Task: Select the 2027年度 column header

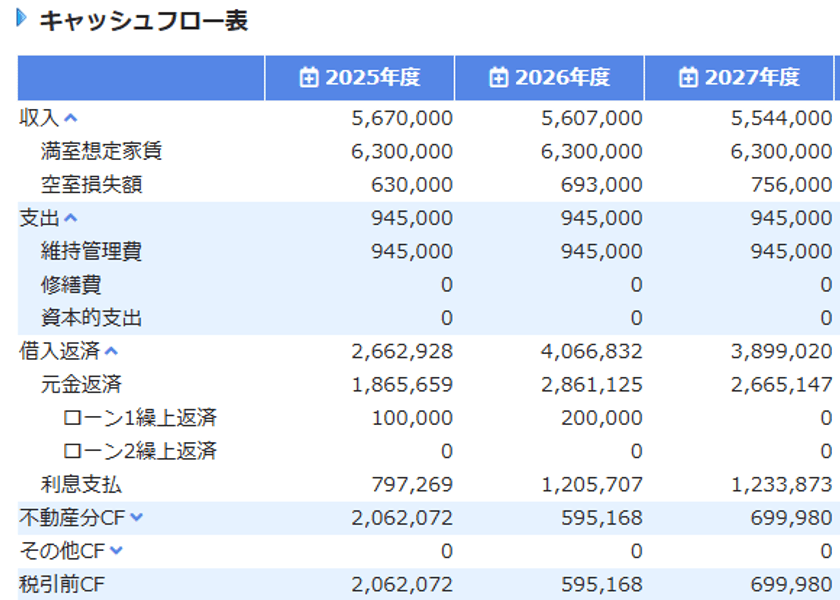Action: tap(742, 76)
